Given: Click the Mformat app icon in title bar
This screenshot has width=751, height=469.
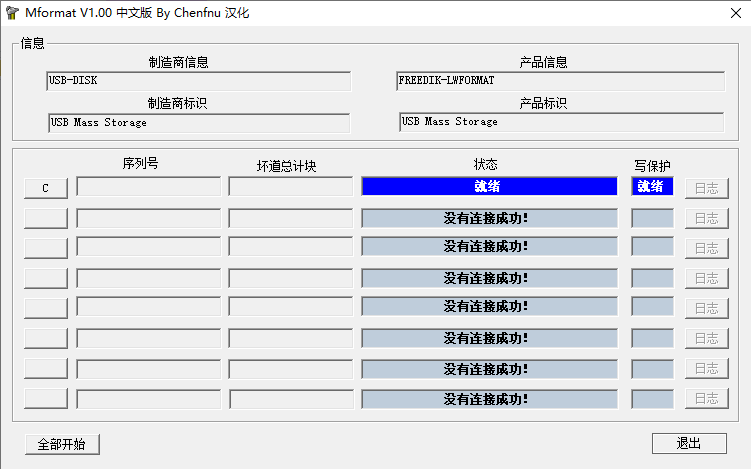Looking at the screenshot, I should coord(11,13).
